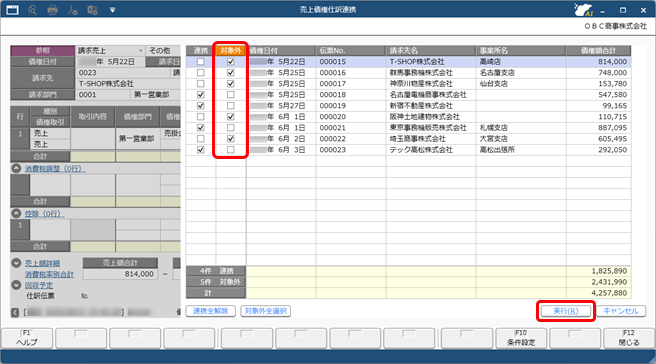Toggle the 売上額詳細 section chevron
656x364 pixels.
coord(16,263)
